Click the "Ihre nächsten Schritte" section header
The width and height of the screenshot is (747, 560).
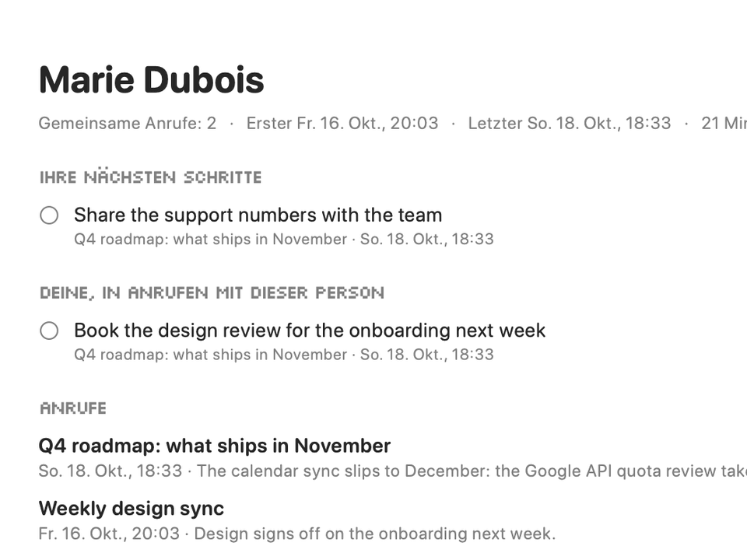point(150,177)
